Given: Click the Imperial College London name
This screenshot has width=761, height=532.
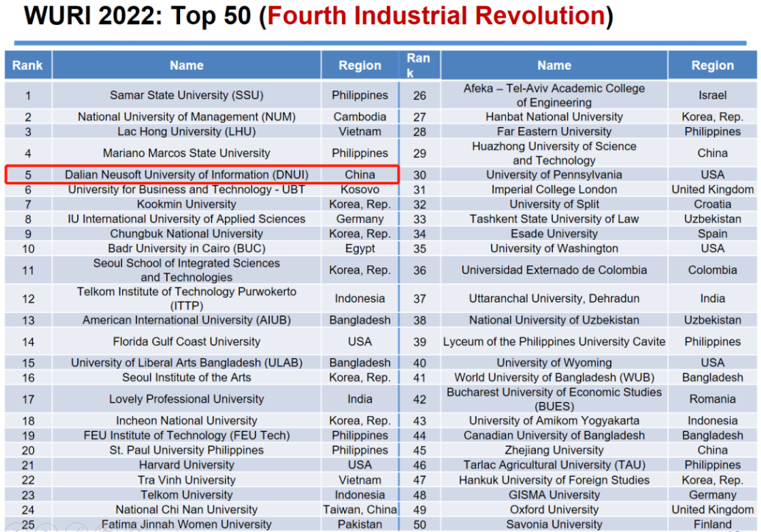Looking at the screenshot, I should pyautogui.click(x=554, y=190).
